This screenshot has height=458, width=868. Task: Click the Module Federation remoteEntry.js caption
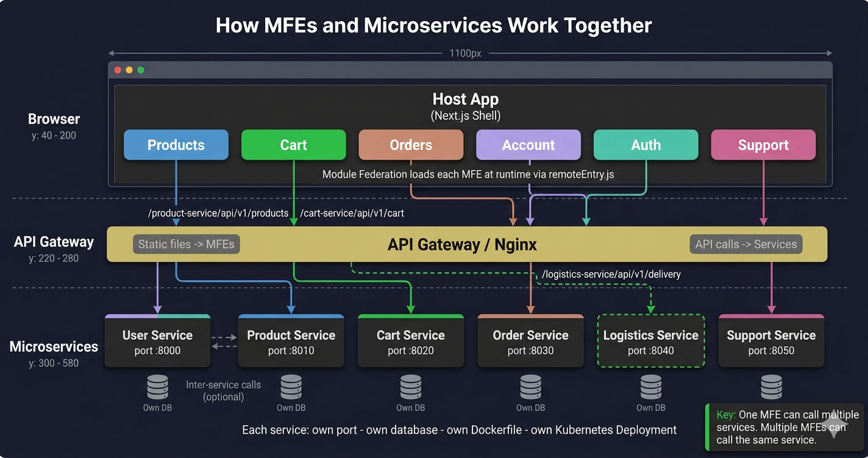[x=468, y=174]
